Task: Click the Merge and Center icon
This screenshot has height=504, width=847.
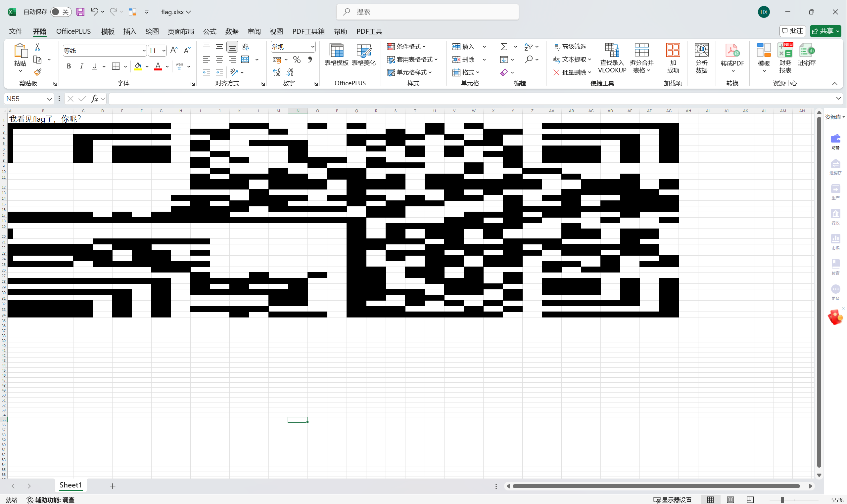Action: [x=245, y=60]
